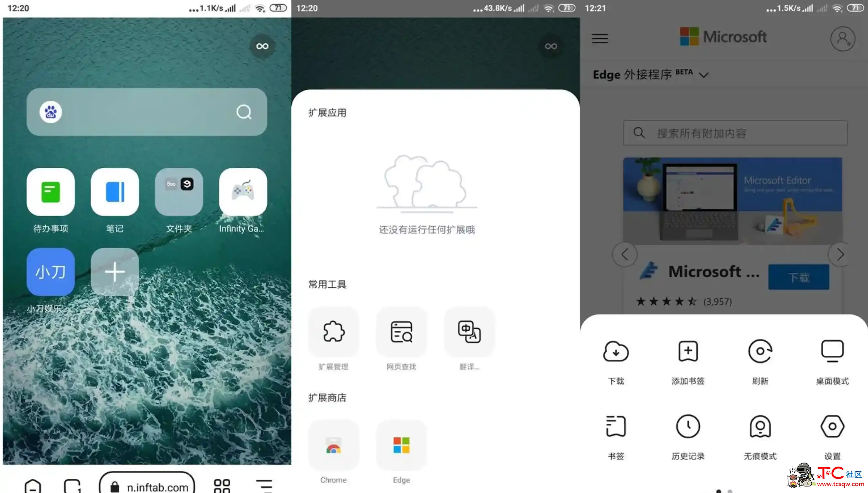Screen dimensions: 868x493
Task: Click the hamburger menu icon on Edge
Action: tap(600, 38)
